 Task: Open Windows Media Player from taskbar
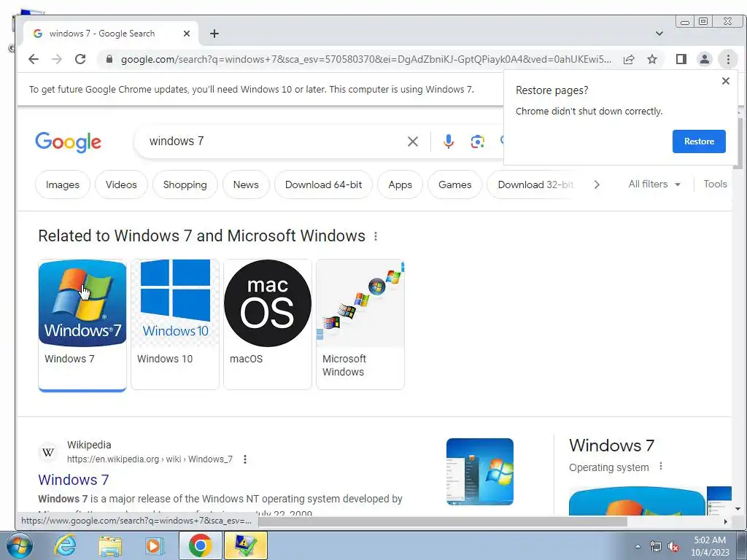point(155,545)
